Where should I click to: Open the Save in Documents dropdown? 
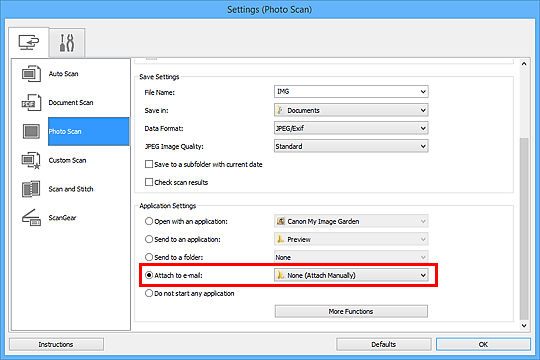pos(351,110)
